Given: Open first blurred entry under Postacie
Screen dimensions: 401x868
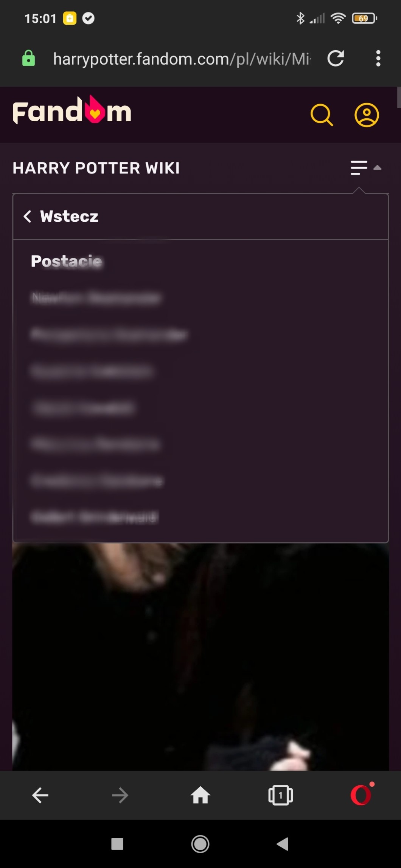Looking at the screenshot, I should coord(96,298).
